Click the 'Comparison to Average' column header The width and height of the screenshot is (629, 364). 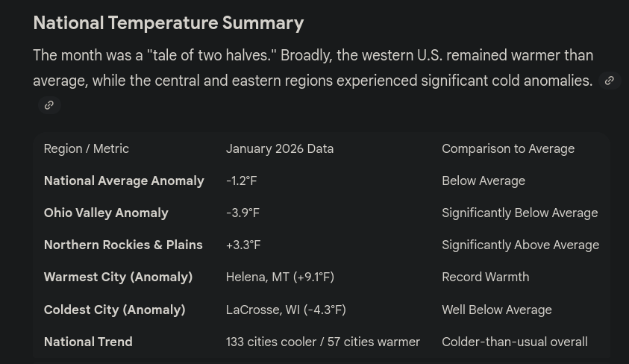pos(508,148)
